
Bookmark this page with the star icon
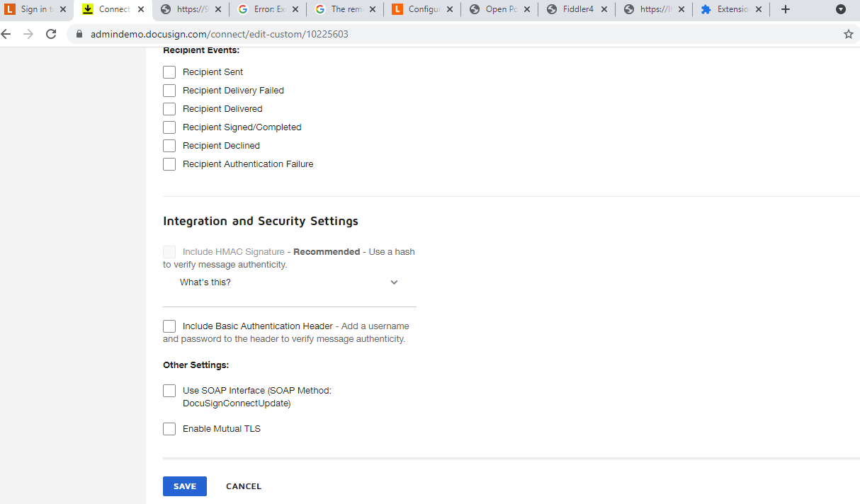848,34
